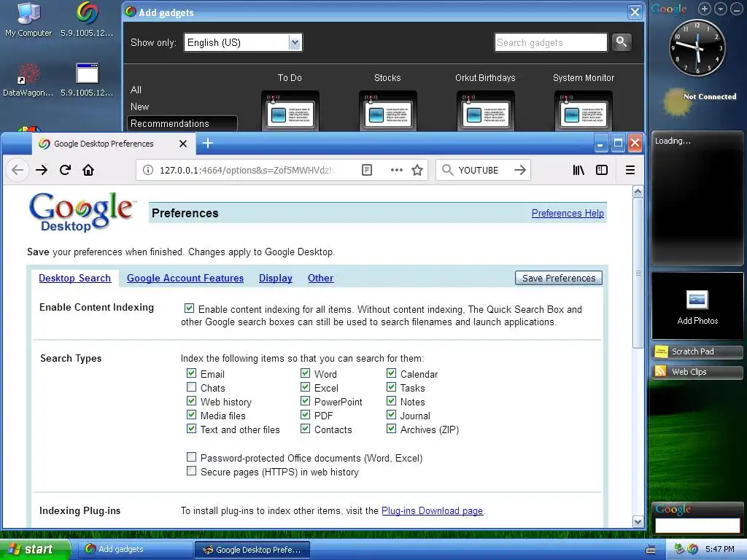
Task: Open the Preferences Help link
Action: pyautogui.click(x=568, y=214)
